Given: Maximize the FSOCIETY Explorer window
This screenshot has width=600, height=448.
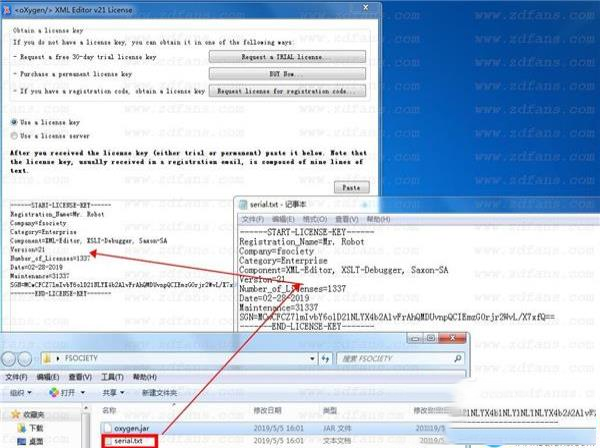Looking at the screenshot, I should pos(431,338).
